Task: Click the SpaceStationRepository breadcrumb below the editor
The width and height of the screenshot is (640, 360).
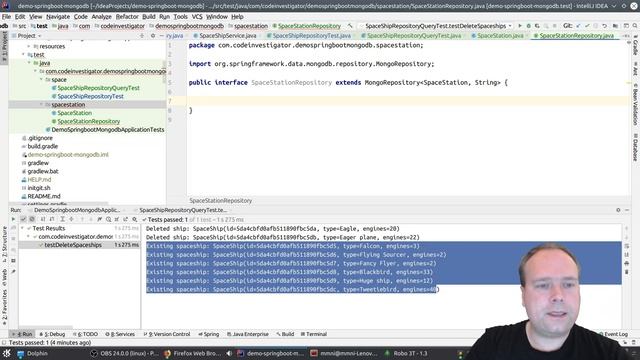Action: click(220, 201)
